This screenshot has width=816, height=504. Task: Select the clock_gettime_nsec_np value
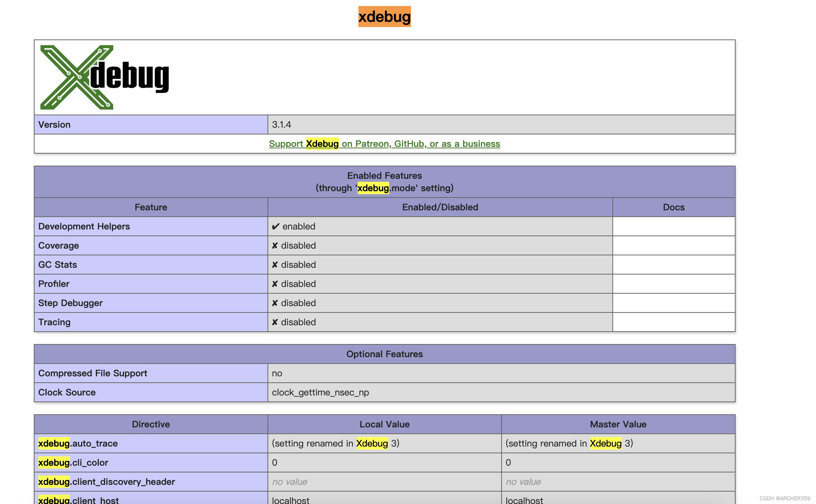tap(320, 392)
